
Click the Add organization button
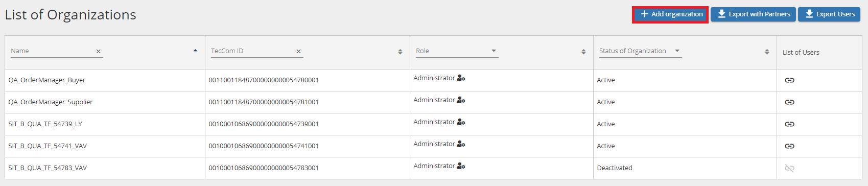click(x=670, y=14)
